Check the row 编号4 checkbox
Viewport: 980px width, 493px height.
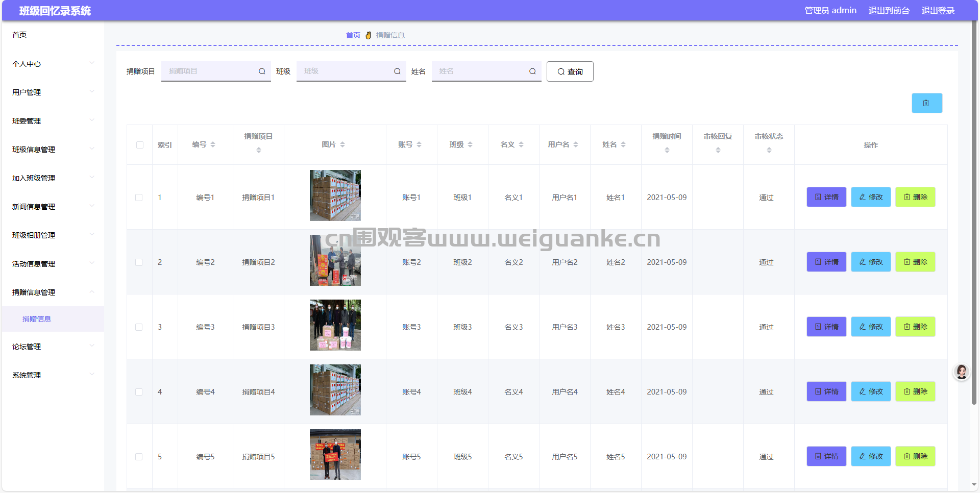point(139,392)
